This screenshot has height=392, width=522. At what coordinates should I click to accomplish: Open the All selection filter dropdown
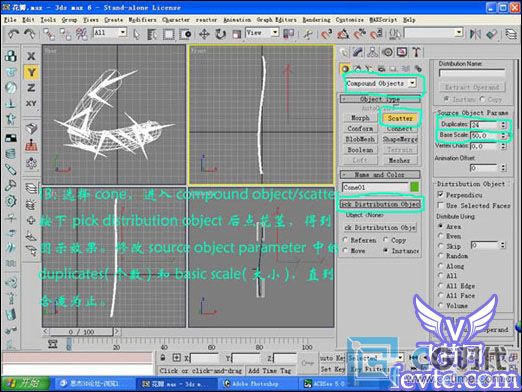coord(110,33)
